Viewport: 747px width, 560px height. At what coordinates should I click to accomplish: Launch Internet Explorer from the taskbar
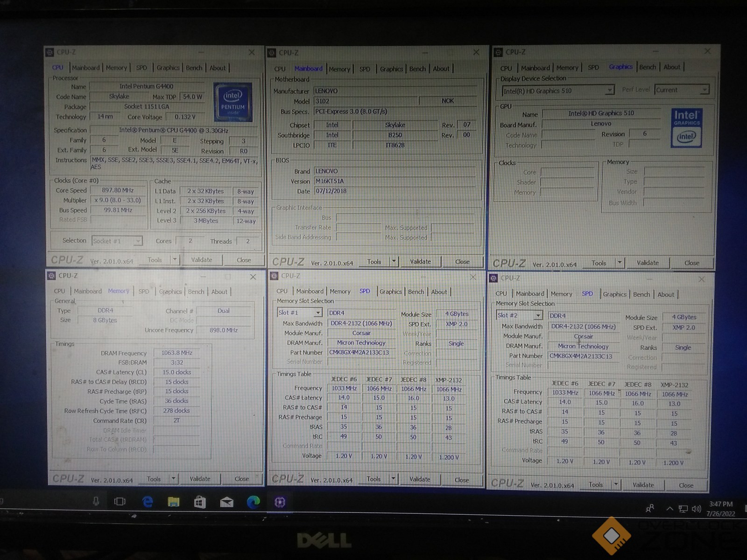point(148,502)
